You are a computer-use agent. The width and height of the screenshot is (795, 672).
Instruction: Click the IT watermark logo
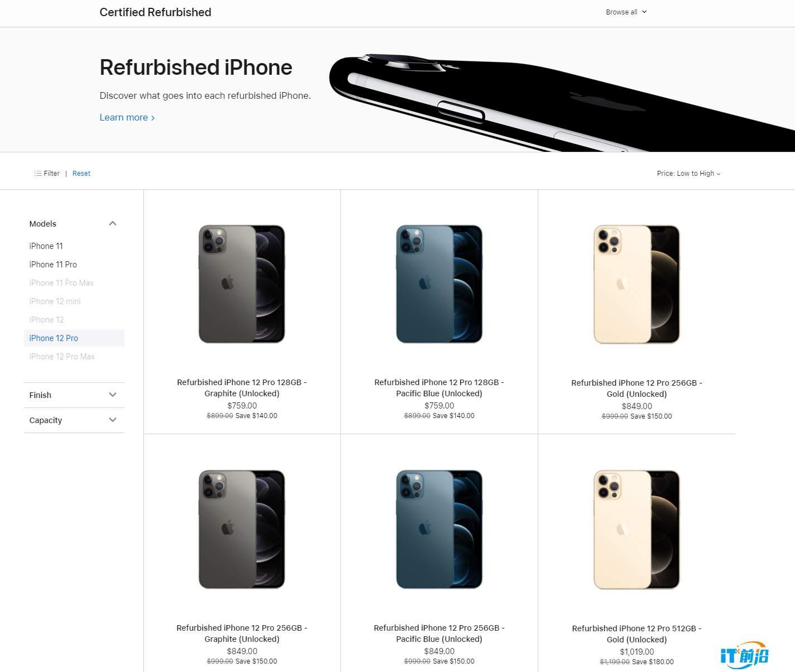point(745,655)
